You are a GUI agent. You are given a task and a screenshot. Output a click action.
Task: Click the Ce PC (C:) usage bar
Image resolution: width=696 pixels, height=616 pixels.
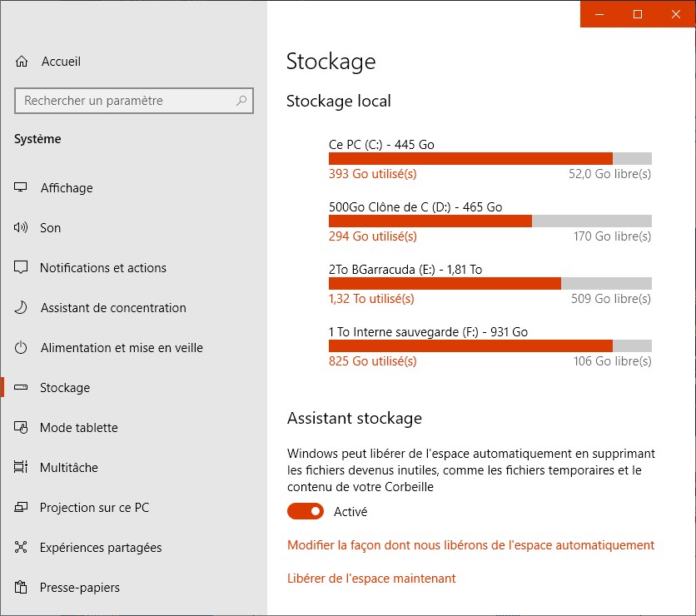pos(490,159)
